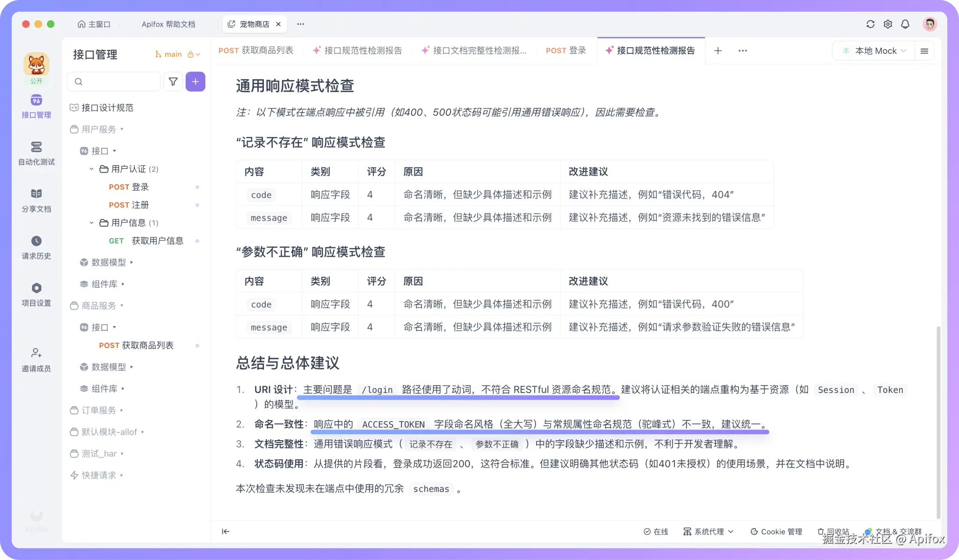This screenshot has width=959, height=560.
Task: Click the purple plus add button
Action: [195, 82]
